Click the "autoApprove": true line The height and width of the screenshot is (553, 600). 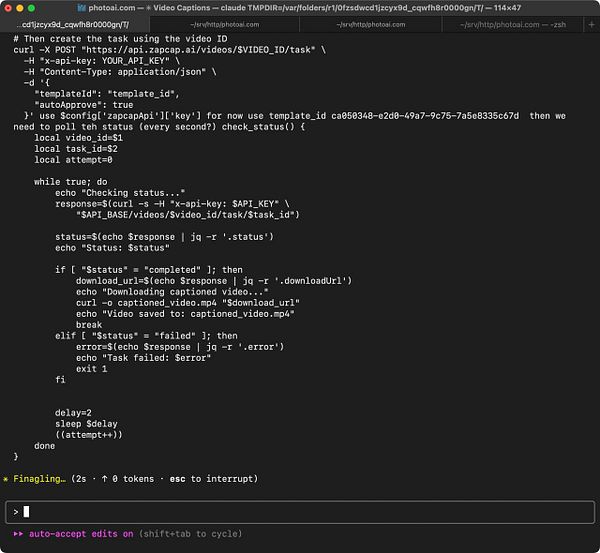point(84,105)
